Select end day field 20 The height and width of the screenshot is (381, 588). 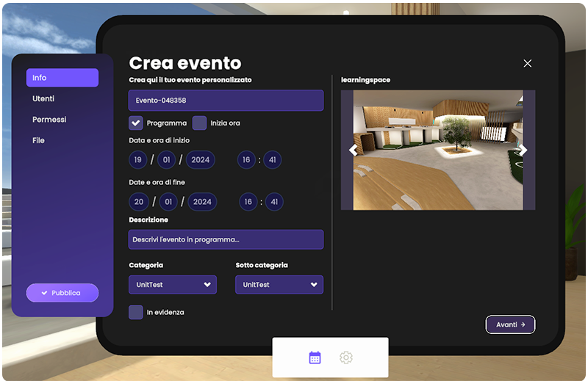coord(139,202)
